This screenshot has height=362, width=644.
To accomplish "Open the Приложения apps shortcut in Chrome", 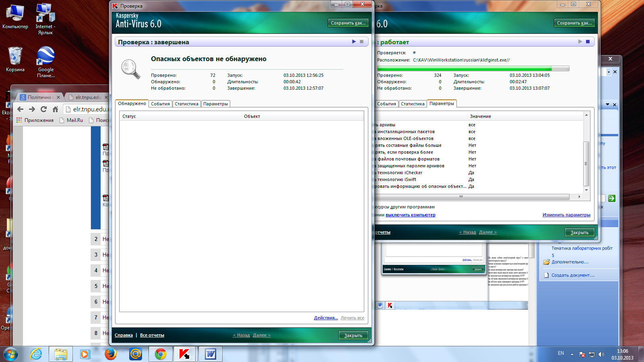I will pos(35,120).
